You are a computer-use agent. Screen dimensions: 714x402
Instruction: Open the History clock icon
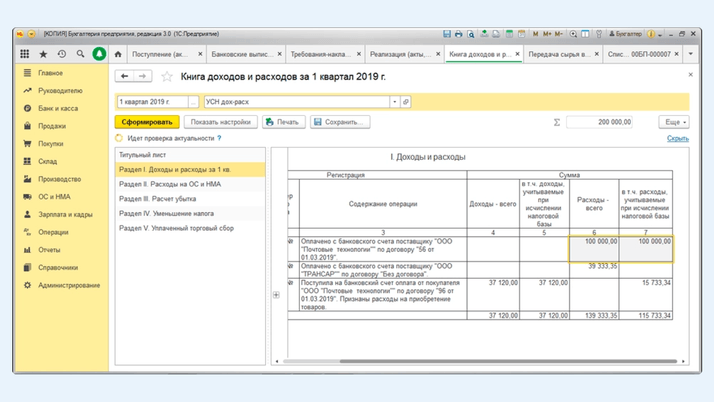[62, 54]
